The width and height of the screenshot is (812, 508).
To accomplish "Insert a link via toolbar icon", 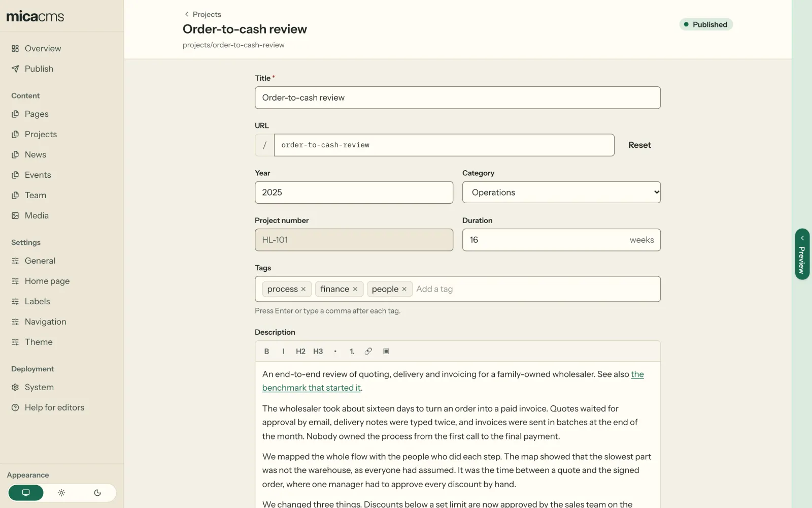I will (x=368, y=351).
